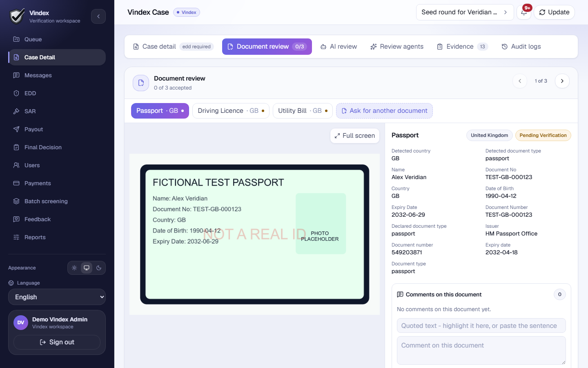
Task: Collapse the sidebar with the arrow icon
Action: [x=98, y=16]
